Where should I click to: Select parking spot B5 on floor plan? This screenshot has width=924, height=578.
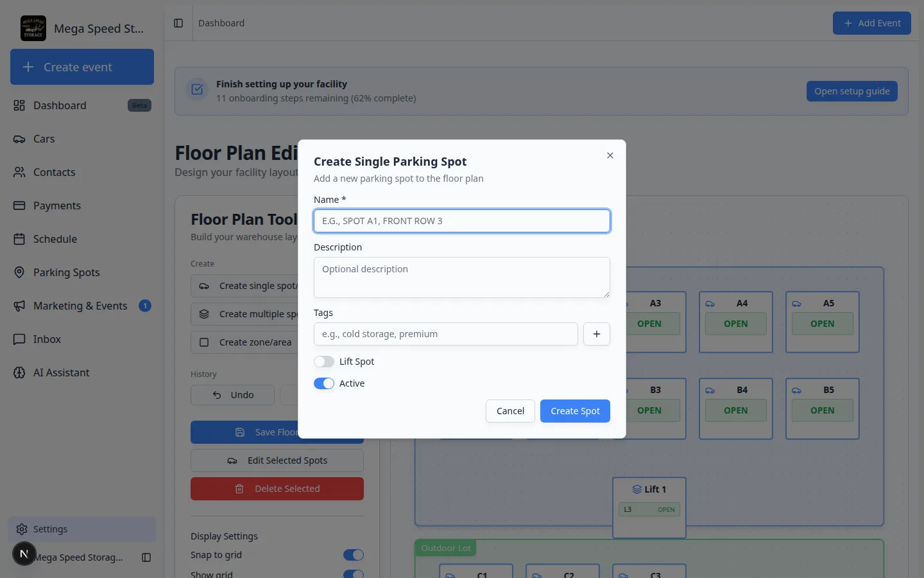(x=823, y=408)
